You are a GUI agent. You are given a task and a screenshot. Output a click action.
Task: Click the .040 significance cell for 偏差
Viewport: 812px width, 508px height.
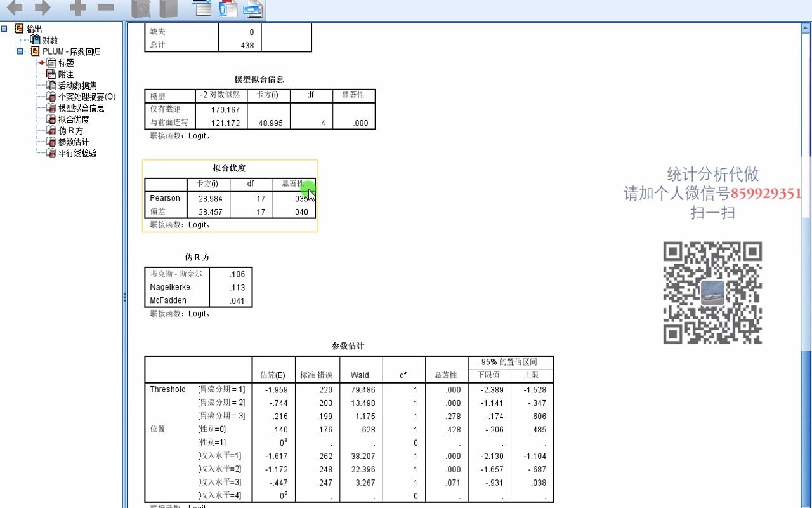coord(301,212)
